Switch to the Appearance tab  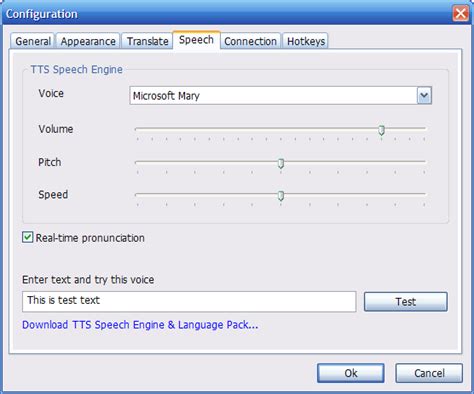pyautogui.click(x=88, y=41)
